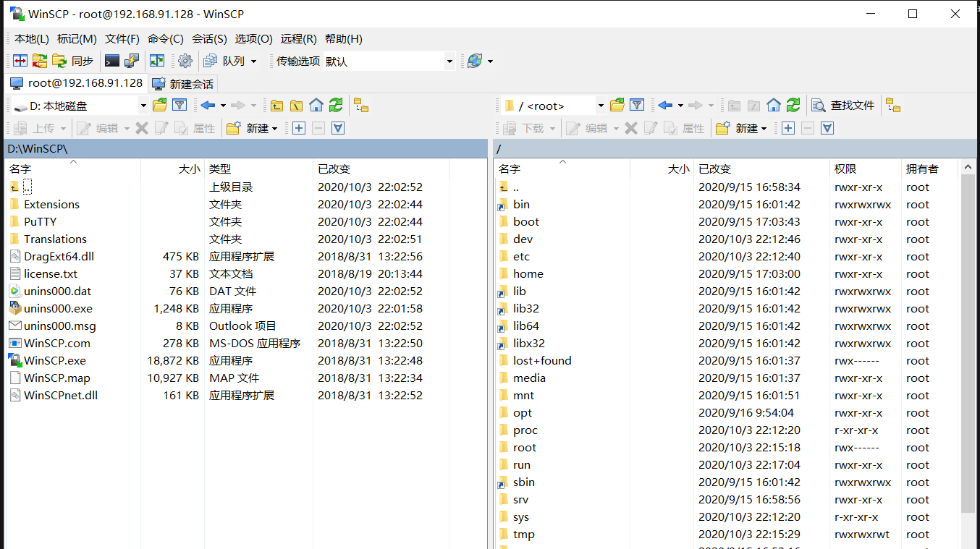Click remote panel selection filter triangle icon
The height and width of the screenshot is (549, 980).
(x=827, y=128)
